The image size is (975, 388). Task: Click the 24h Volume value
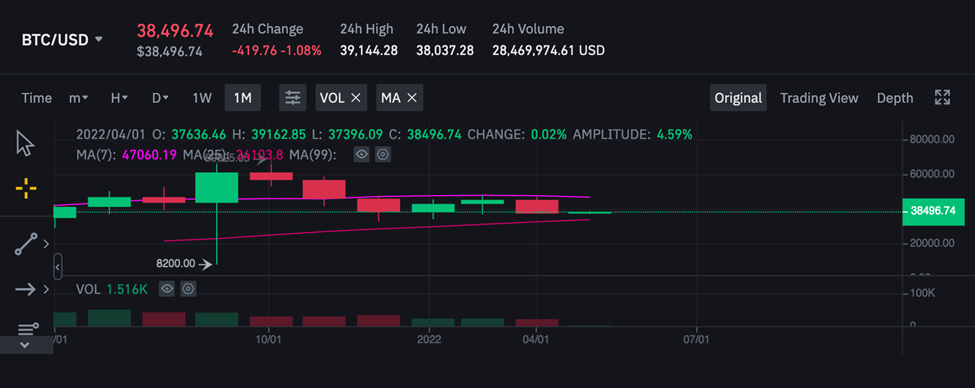coord(548,51)
